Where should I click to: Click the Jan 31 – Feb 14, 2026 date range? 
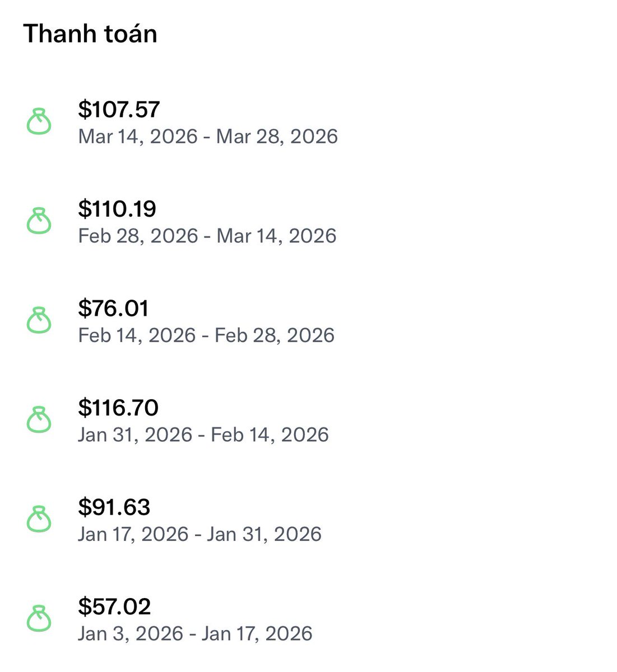[x=203, y=435]
